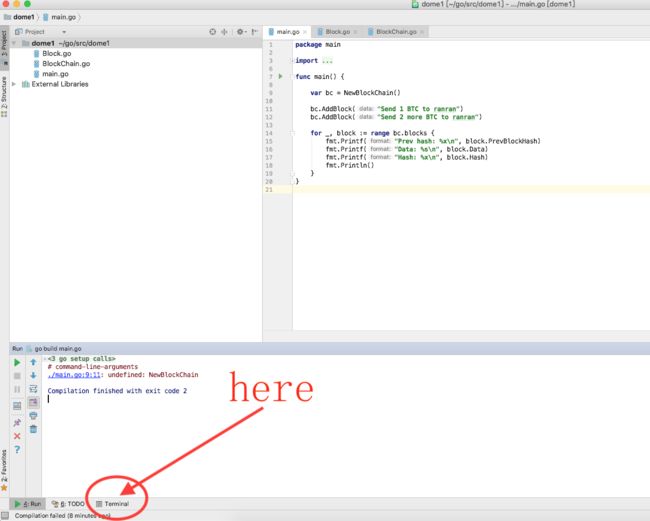Click the macOS green maximize window button
This screenshot has height=521, width=650.
pyautogui.click(x=27, y=4)
